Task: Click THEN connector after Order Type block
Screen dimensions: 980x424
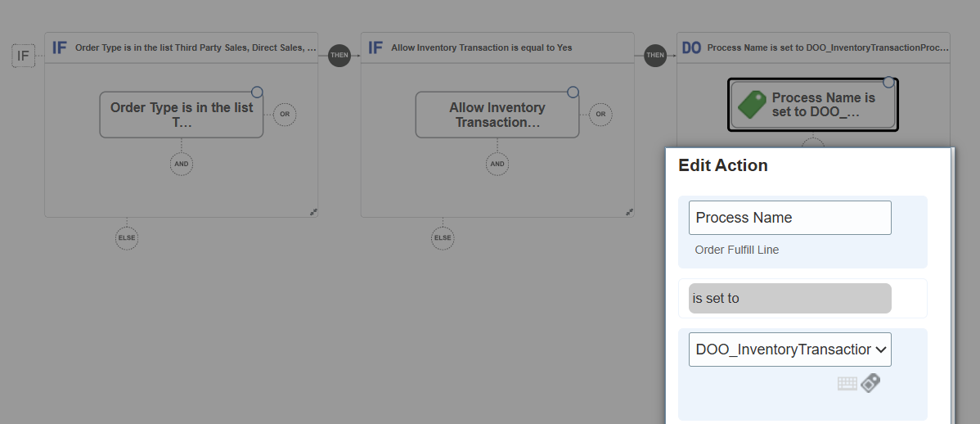Action: coord(339,55)
